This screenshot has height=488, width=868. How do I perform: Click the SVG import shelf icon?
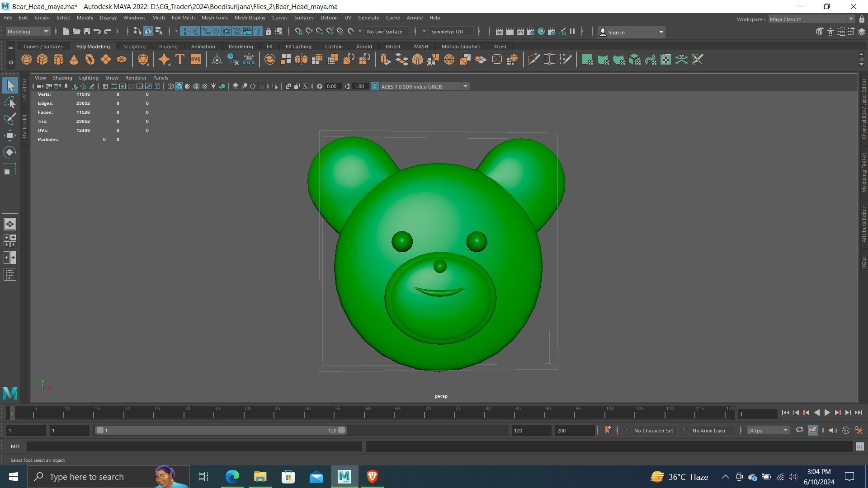tap(196, 60)
